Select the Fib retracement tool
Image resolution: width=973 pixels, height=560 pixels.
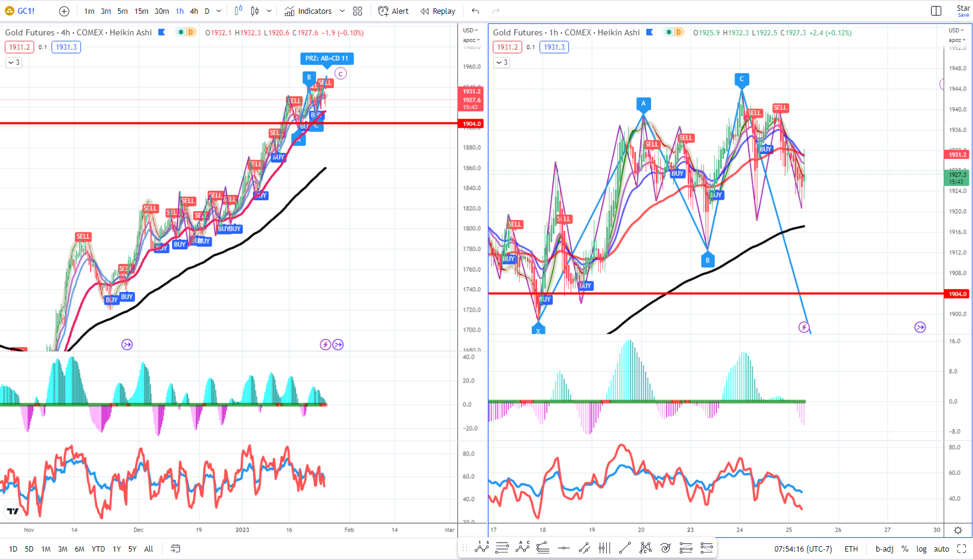pos(686,547)
